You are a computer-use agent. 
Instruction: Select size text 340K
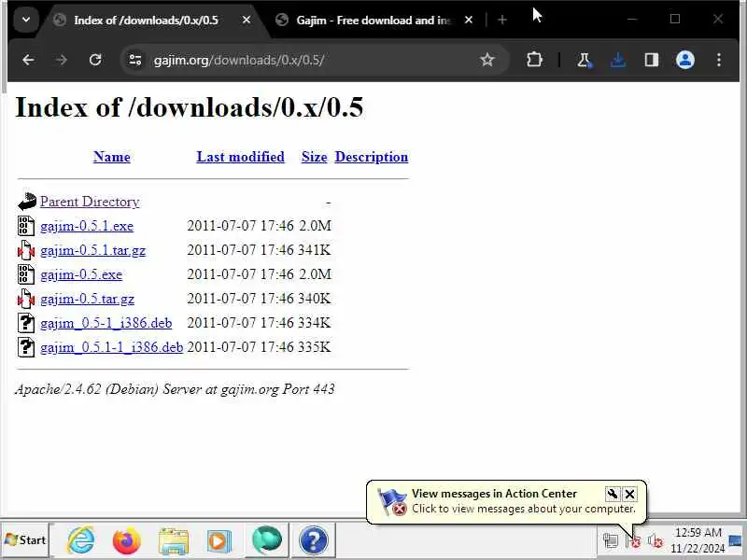coord(315,299)
